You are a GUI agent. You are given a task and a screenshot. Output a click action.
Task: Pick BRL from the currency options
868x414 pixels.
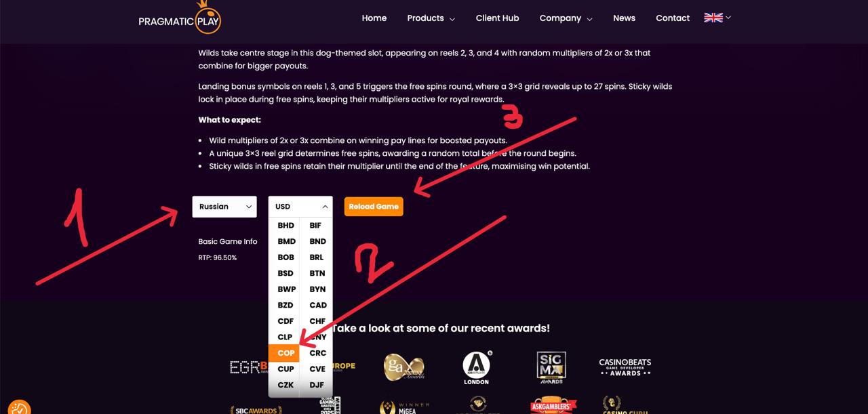[x=317, y=257]
